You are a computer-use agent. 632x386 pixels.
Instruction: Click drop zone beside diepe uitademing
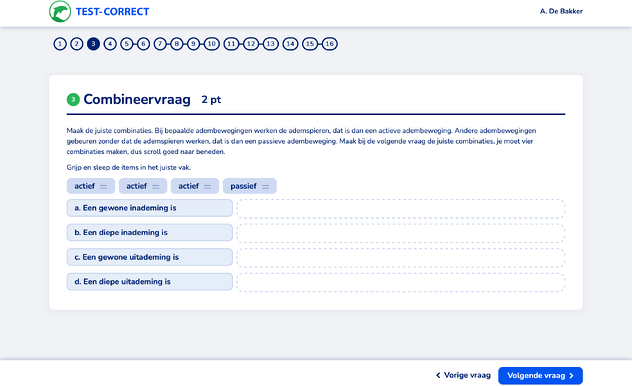coord(401,282)
